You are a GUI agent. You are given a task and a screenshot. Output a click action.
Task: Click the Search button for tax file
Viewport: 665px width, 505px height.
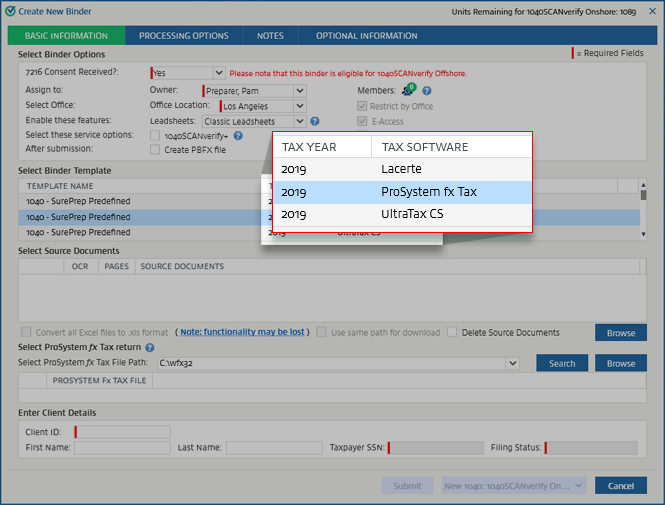tap(561, 363)
